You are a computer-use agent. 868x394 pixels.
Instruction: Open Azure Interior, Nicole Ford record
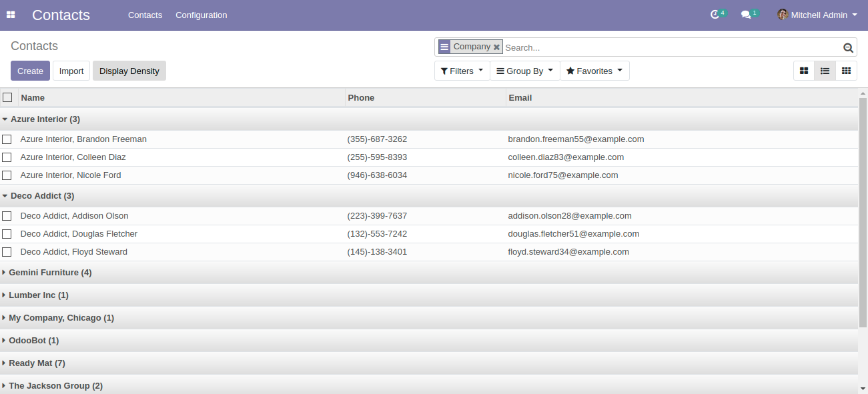point(71,175)
